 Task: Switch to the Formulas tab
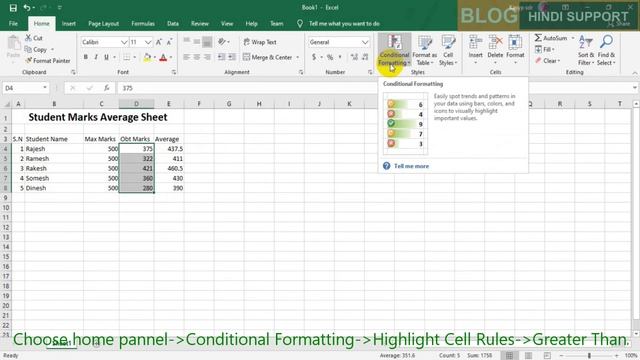(143, 24)
